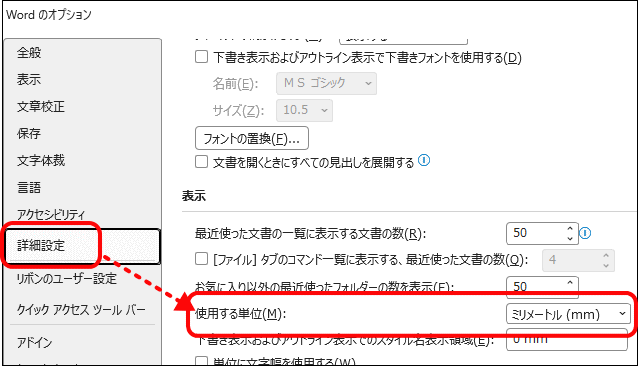
Task: Select the 表示 category in sidebar
Action: pyautogui.click(x=29, y=79)
